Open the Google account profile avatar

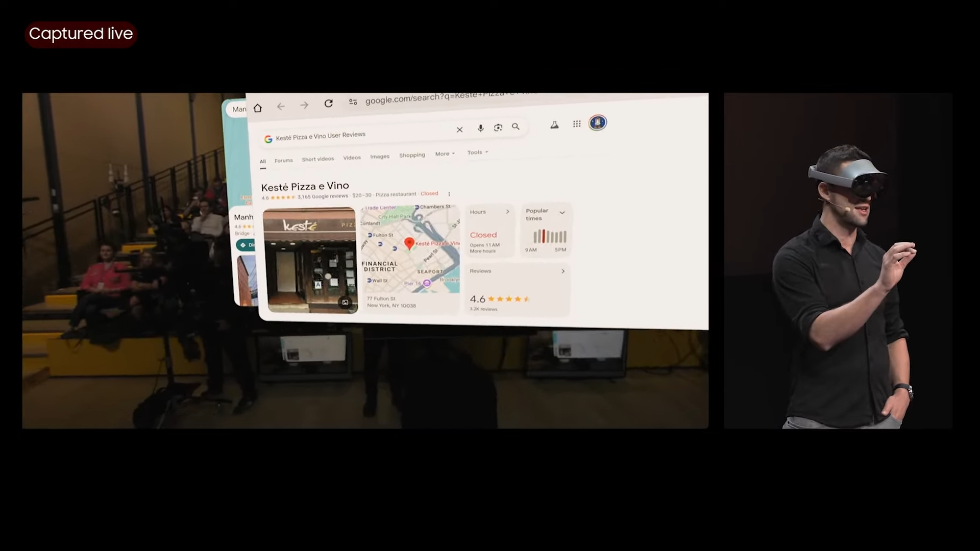coord(597,122)
